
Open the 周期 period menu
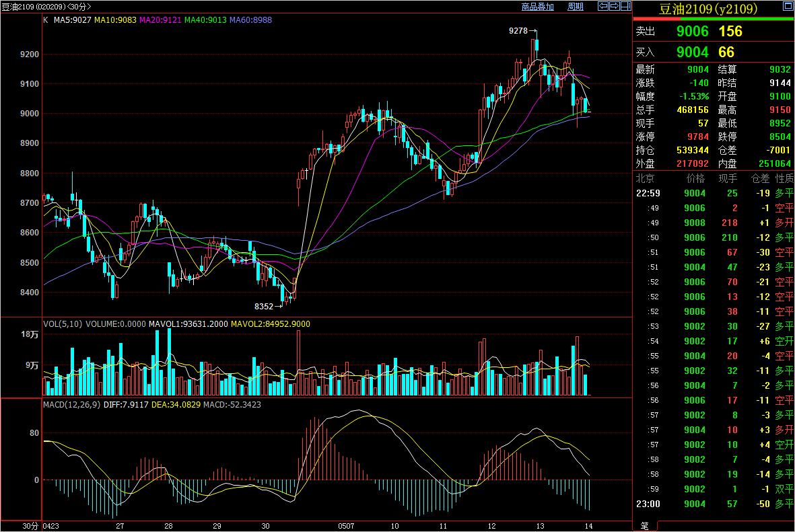point(575,7)
